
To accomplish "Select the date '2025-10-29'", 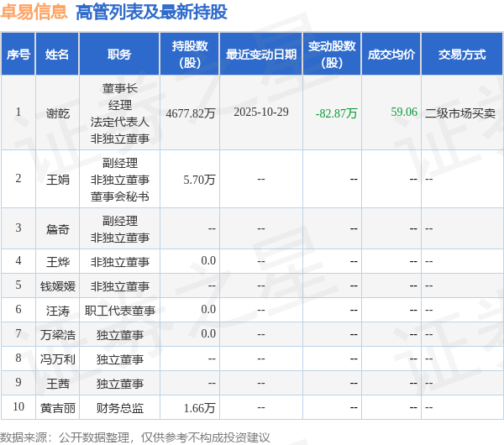I will tap(261, 112).
